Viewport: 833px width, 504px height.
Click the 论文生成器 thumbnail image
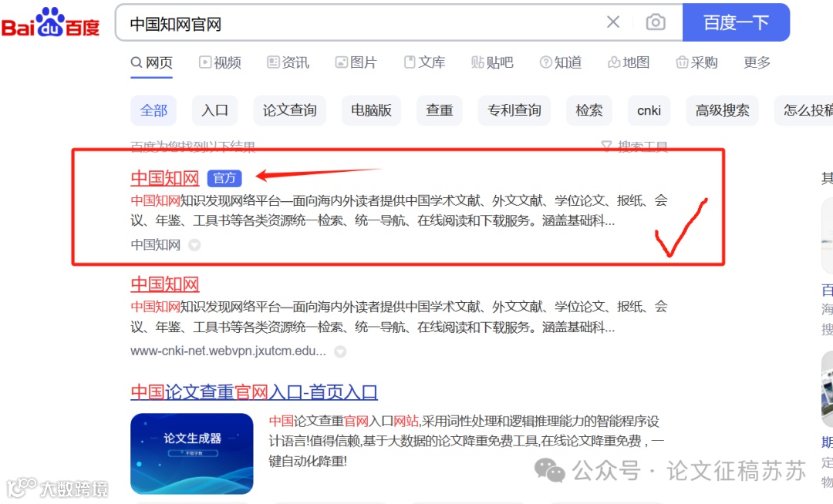(x=192, y=454)
